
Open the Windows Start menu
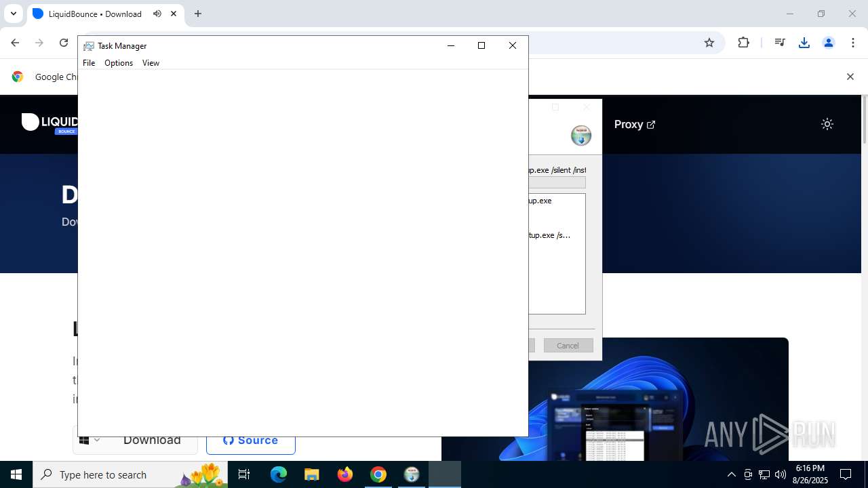[x=16, y=474]
